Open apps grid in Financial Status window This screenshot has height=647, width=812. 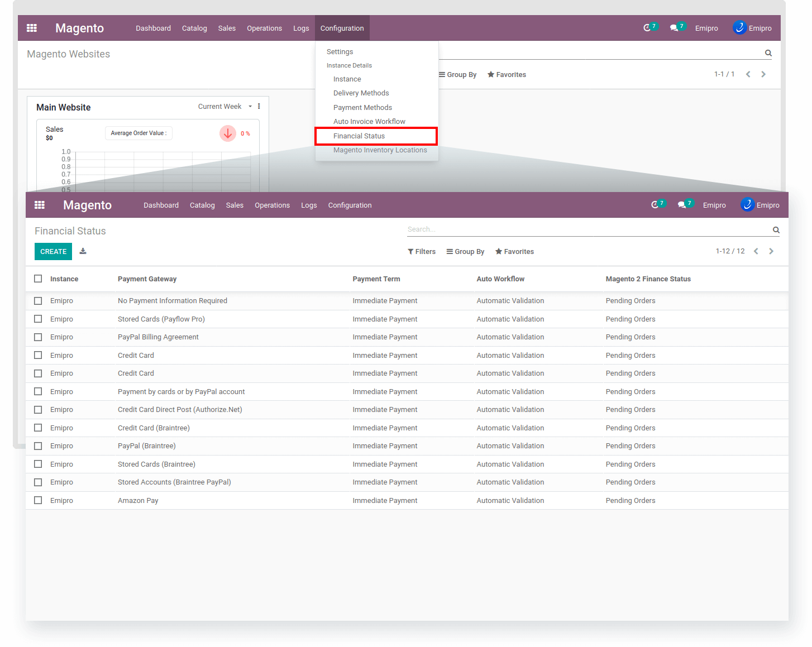tap(40, 205)
